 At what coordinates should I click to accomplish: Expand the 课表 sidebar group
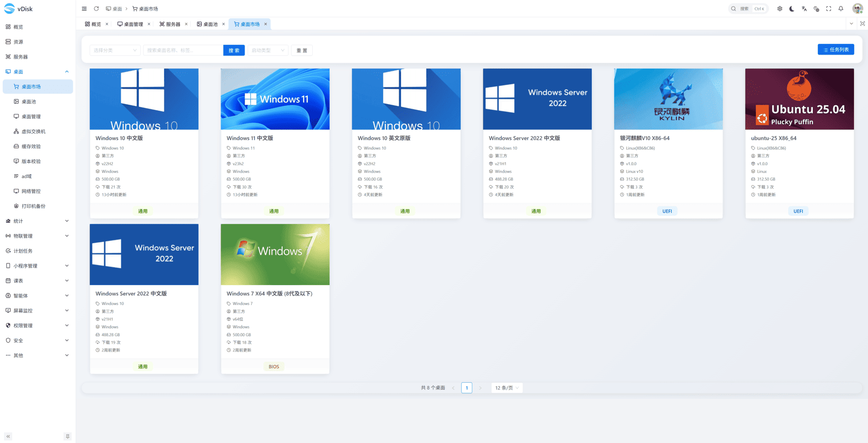[x=38, y=281]
